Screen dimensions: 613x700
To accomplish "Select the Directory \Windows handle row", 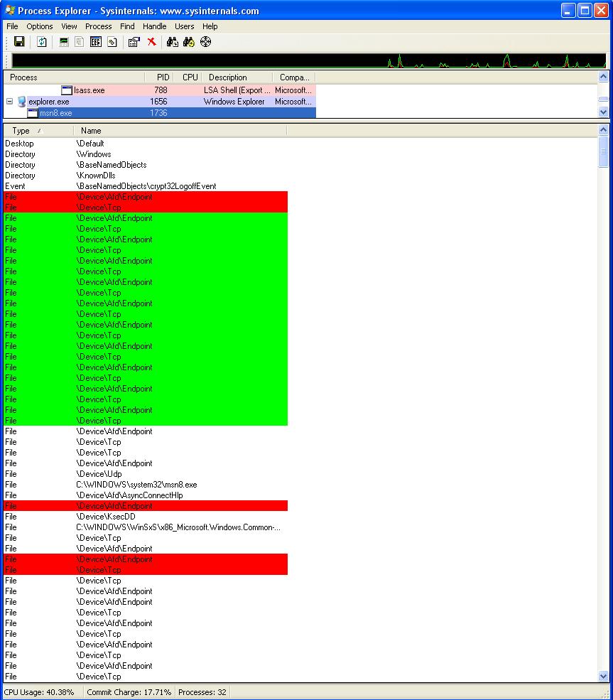I will pyautogui.click(x=146, y=154).
